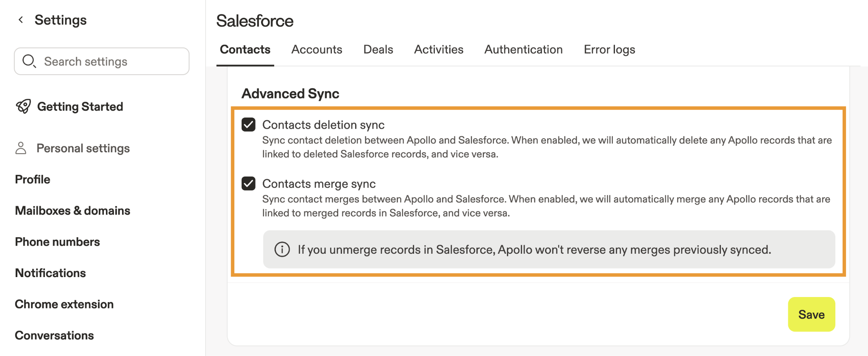The image size is (868, 356).
Task: Click the Contacts merge sync label
Action: pos(319,184)
